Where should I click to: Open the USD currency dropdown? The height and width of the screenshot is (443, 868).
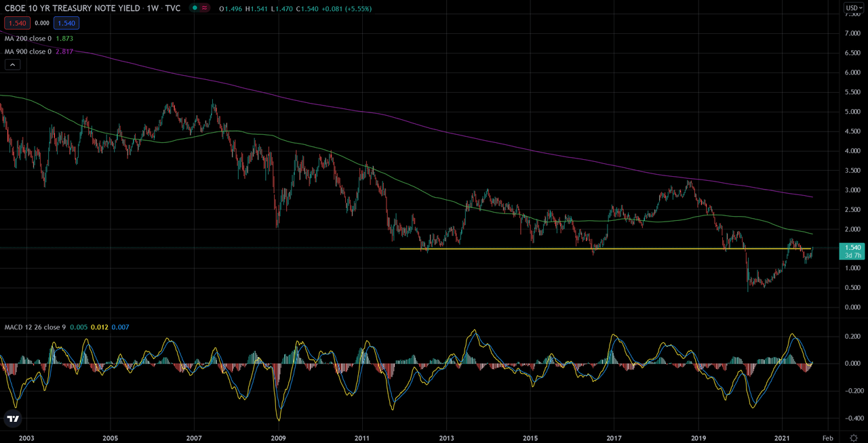click(x=852, y=8)
